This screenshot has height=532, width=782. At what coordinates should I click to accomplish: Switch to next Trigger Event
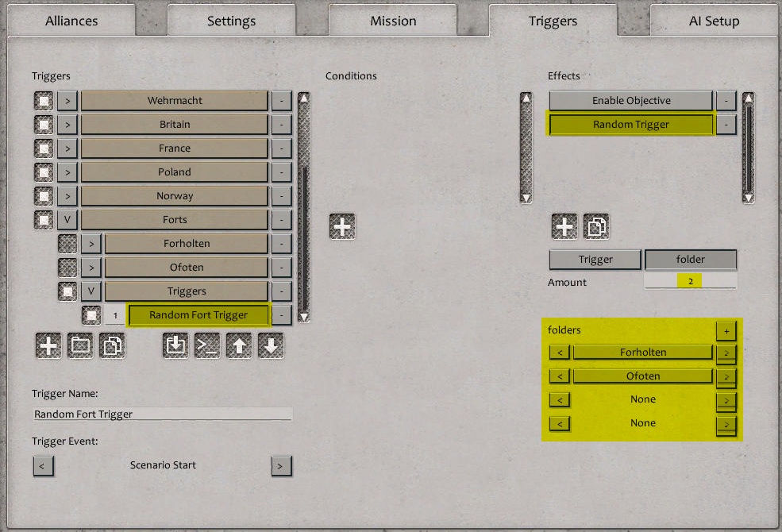tap(282, 466)
